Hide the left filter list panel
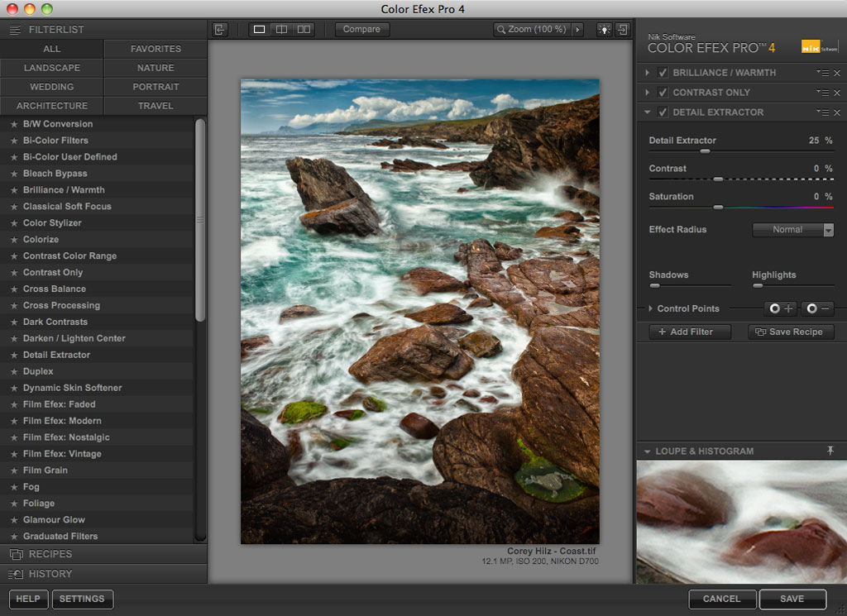Screen dimensions: 847x616 [219, 30]
